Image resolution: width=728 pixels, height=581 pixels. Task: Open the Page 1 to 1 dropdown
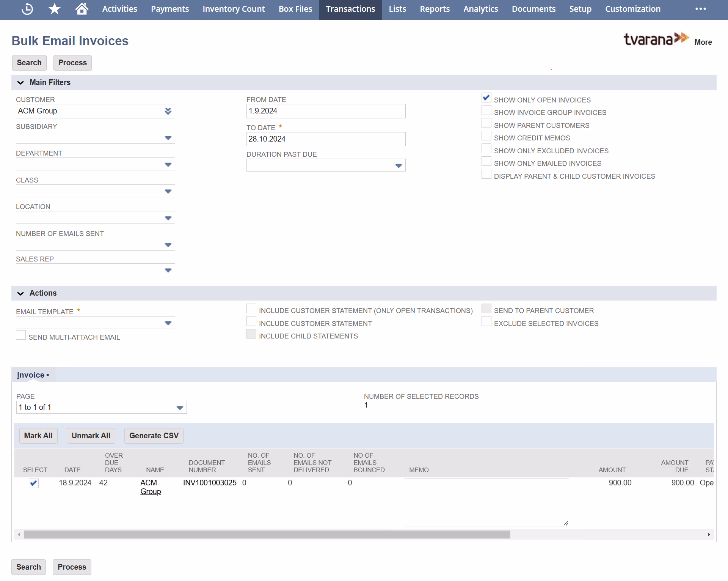click(x=180, y=408)
